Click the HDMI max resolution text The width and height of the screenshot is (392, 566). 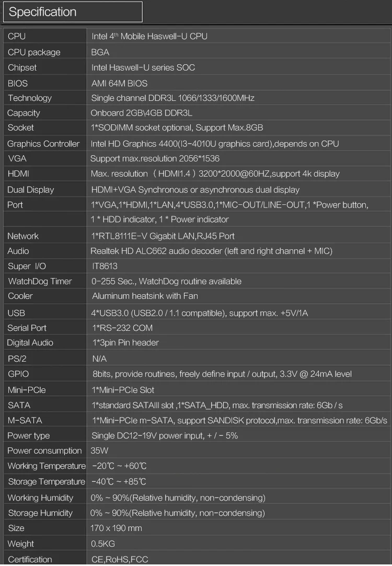pos(215,174)
